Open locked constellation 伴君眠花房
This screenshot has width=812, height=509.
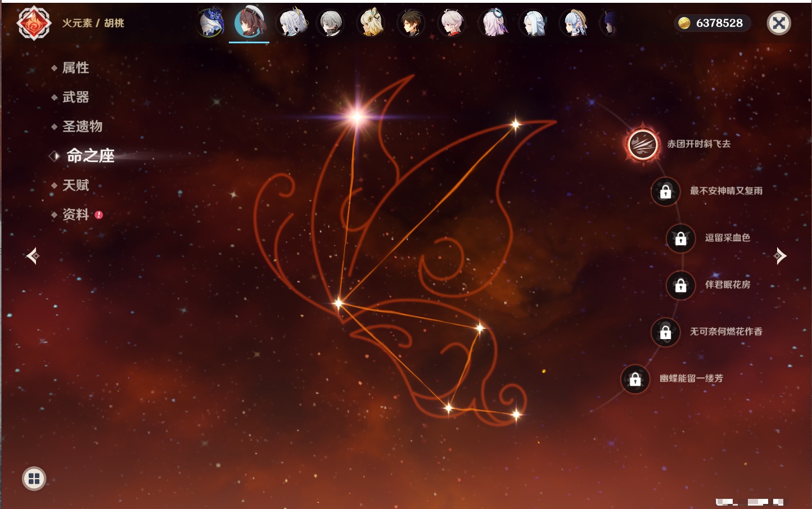pos(680,285)
